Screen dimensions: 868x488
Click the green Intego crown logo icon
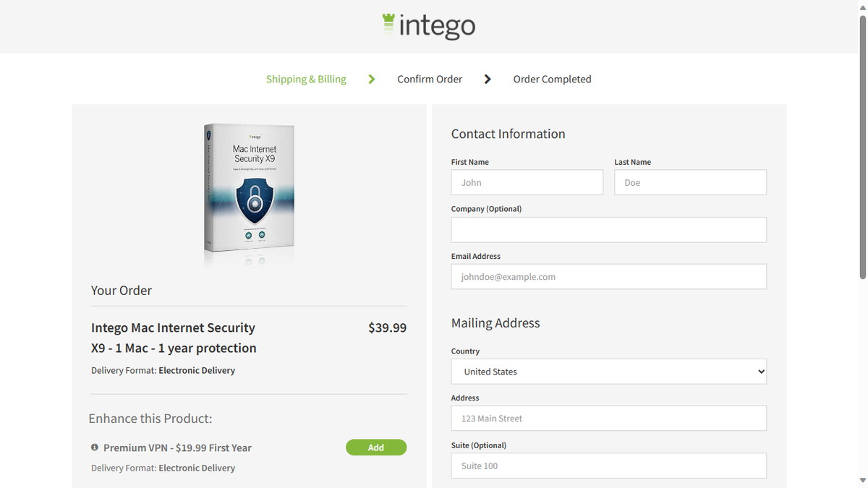(388, 23)
